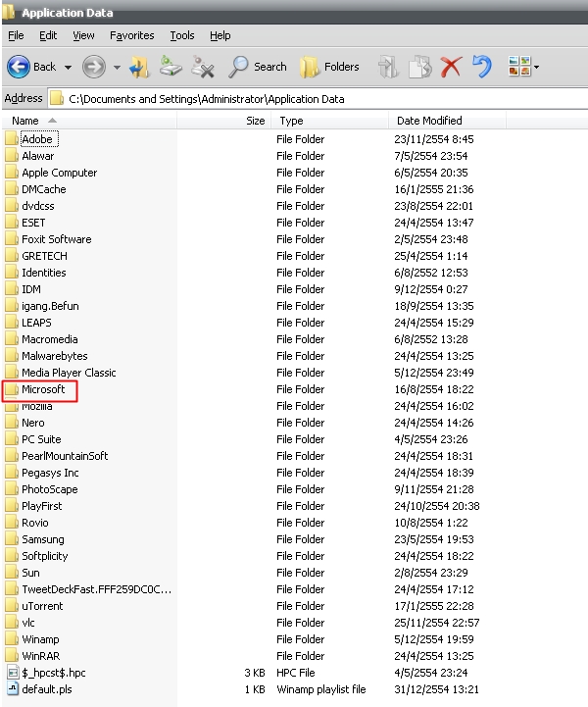
Task: Open the Edit menu
Action: point(48,35)
